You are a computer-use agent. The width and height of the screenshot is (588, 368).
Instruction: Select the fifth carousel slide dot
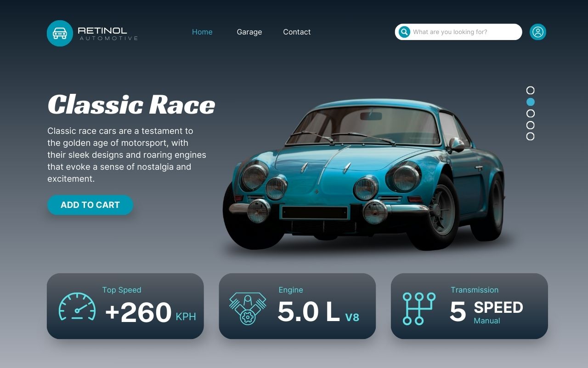tap(530, 136)
